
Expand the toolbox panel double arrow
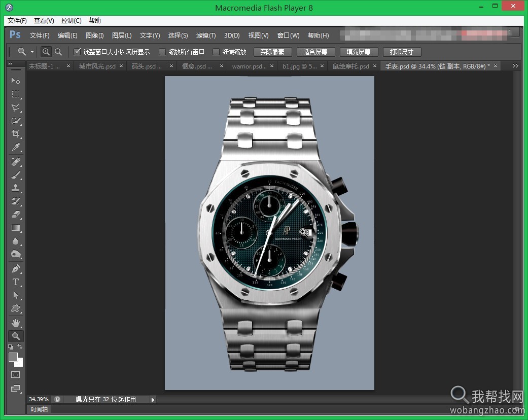click(x=10, y=63)
